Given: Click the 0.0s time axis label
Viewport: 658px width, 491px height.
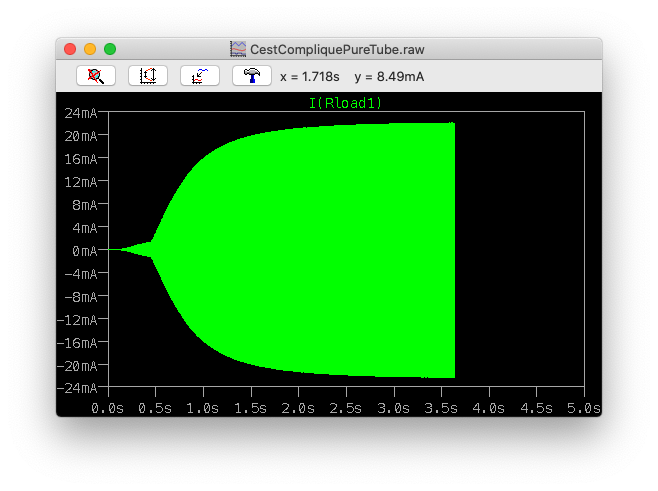Looking at the screenshot, I should [107, 408].
